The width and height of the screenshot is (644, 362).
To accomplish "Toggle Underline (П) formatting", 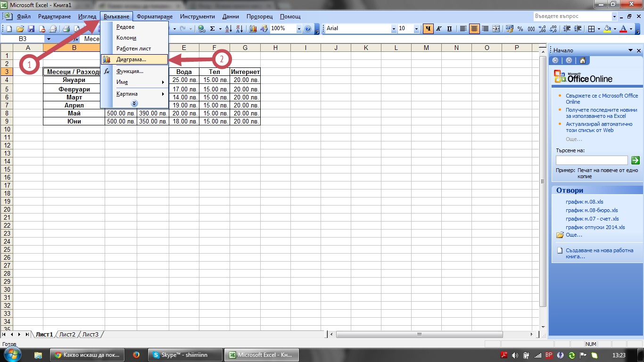I will coord(449,29).
